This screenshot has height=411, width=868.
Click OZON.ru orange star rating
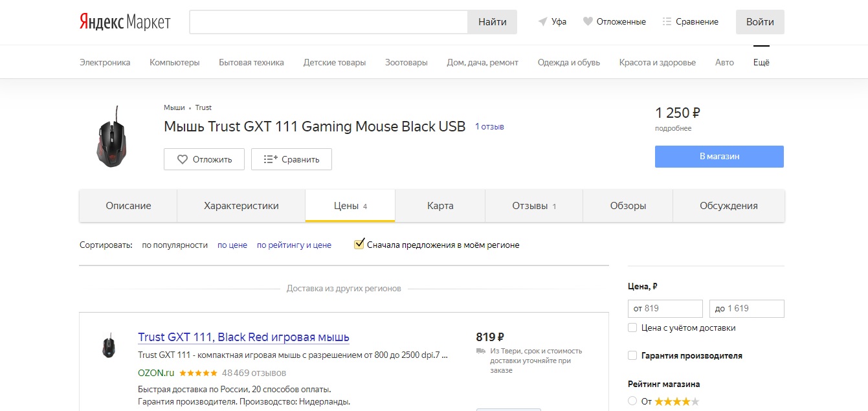pos(198,373)
